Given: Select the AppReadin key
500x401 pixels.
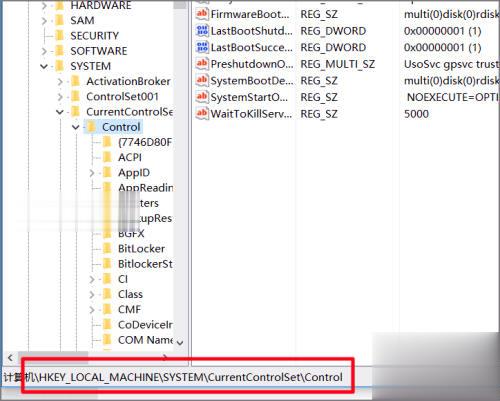Looking at the screenshot, I should [145, 187].
